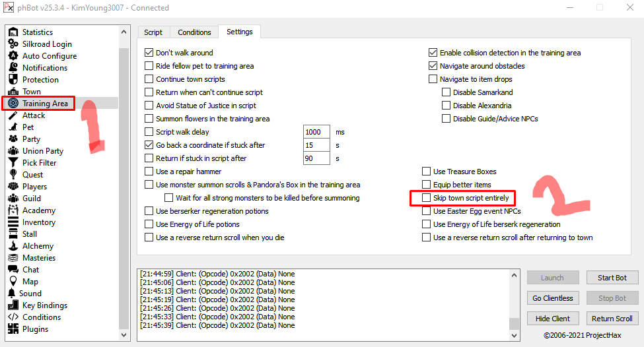
Task: Click the Statistics icon in sidebar
Action: (x=13, y=32)
